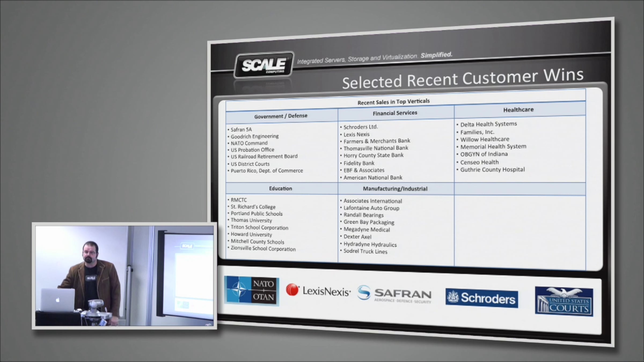Select "Puerto Rico, Dept. of Commerce"

click(267, 171)
